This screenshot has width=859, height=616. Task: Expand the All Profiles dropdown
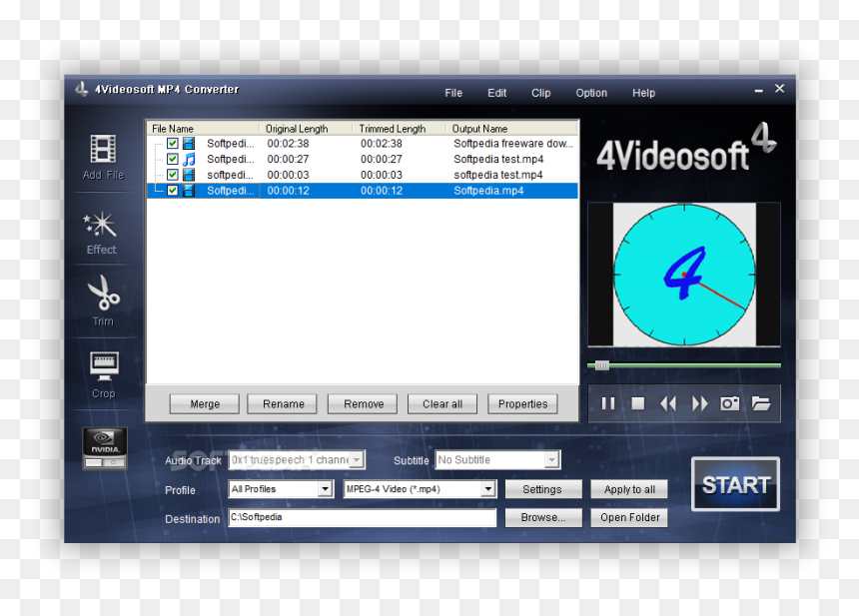coord(326,489)
